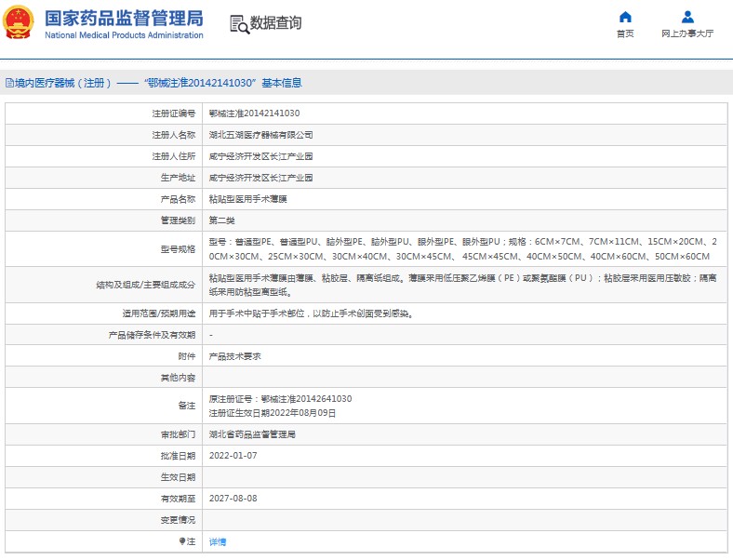
Task: Click the document icon before 境内医疗器械
Action: coord(8,83)
